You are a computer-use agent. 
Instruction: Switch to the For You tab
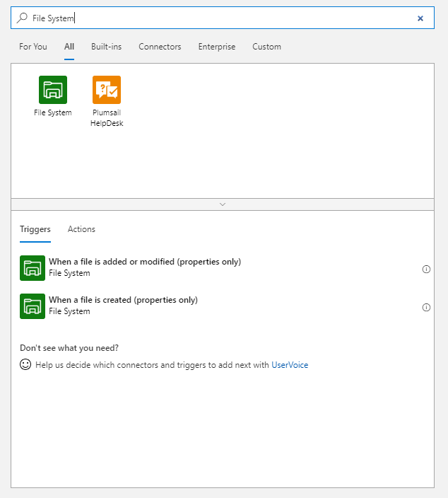tap(33, 47)
